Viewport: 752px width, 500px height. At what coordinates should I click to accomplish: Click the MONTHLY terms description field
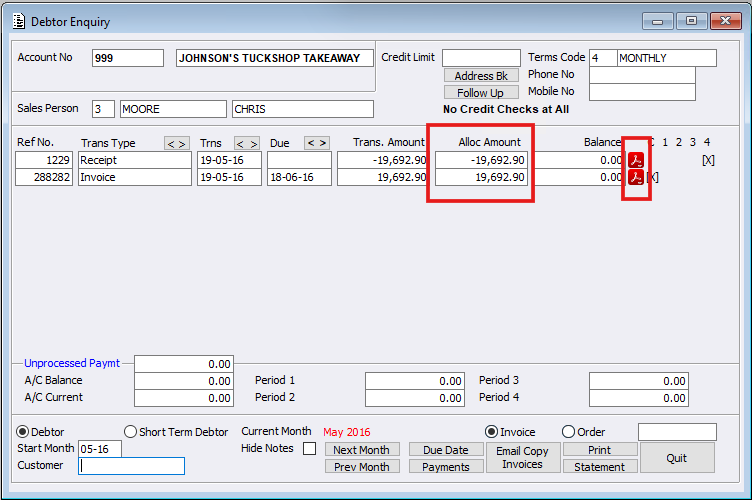667,58
